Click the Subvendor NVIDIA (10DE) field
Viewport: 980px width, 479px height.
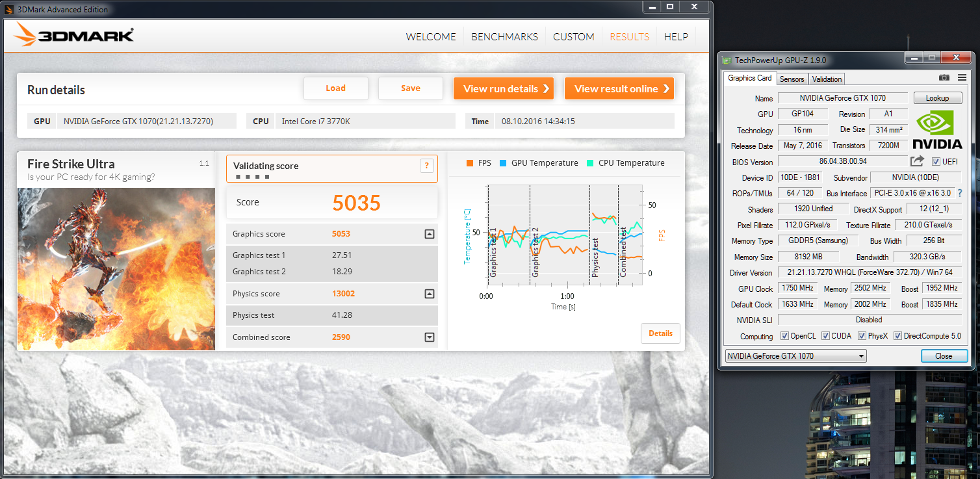point(915,177)
